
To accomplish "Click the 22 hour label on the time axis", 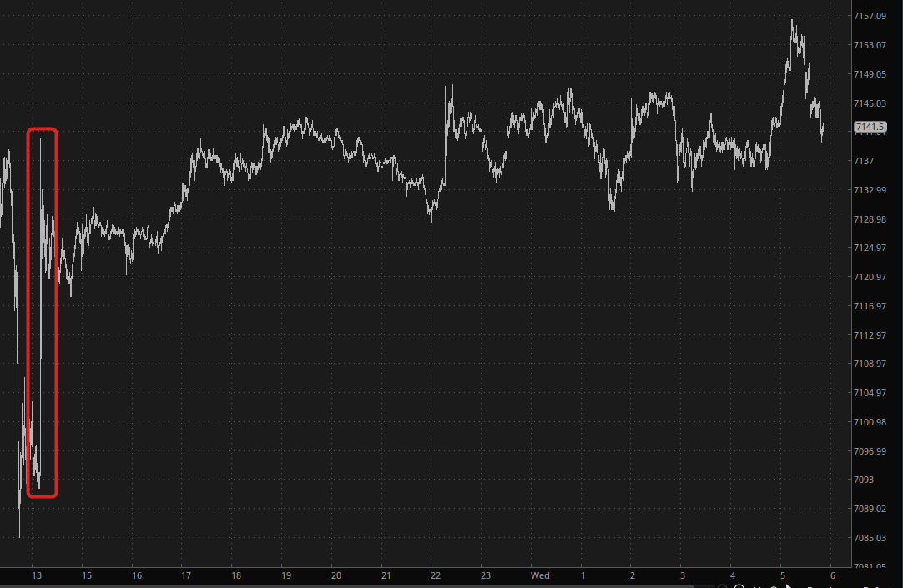I will pos(435,576).
